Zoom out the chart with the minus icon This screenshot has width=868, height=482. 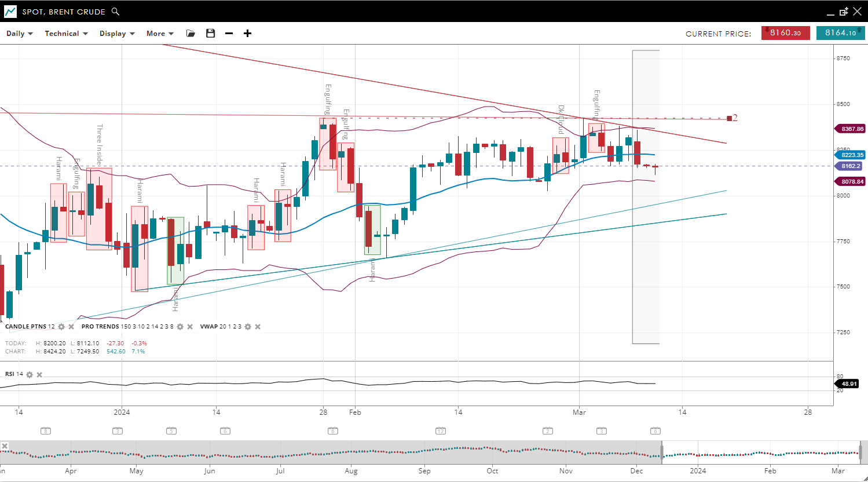pos(229,34)
